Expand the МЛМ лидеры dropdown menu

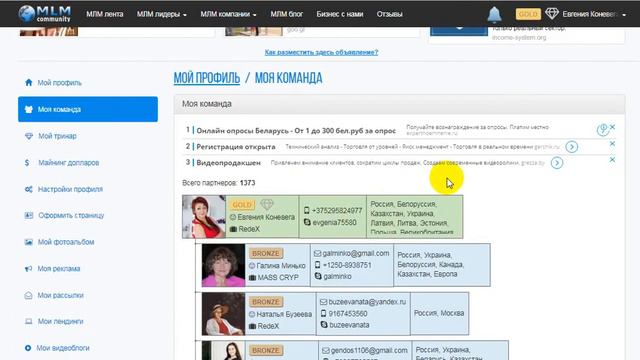click(x=162, y=14)
